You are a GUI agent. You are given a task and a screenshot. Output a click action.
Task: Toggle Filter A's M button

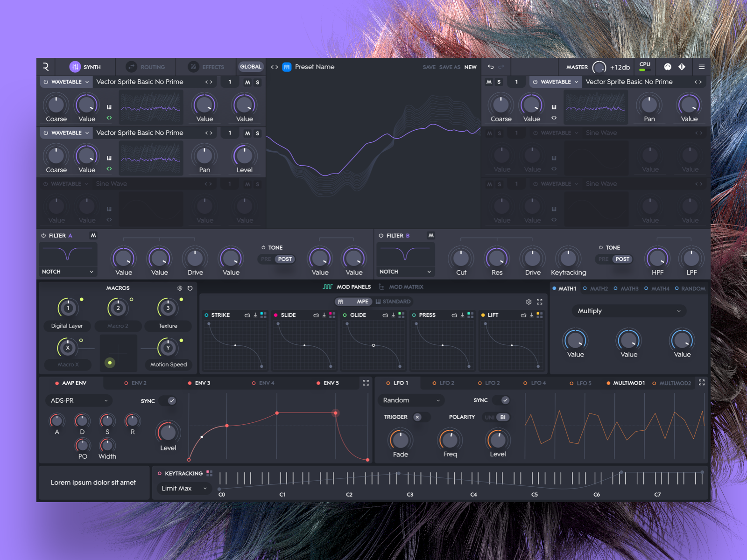tap(93, 235)
